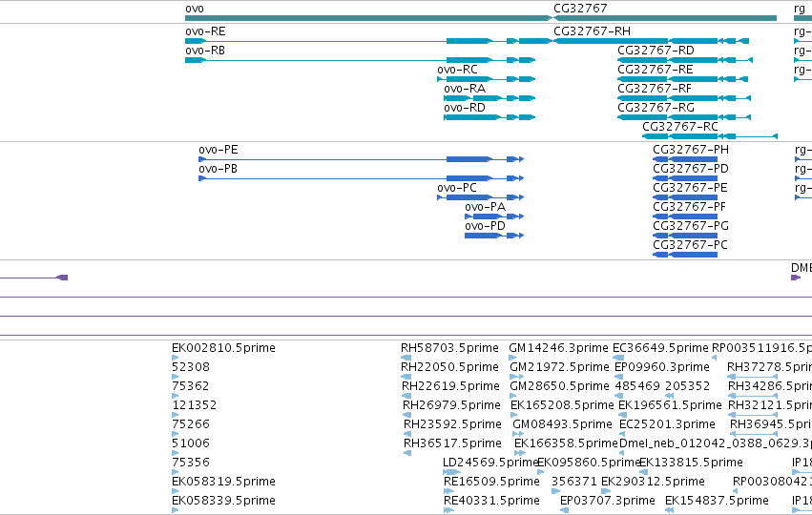Select the EK290312.5prime EST label

(x=653, y=482)
